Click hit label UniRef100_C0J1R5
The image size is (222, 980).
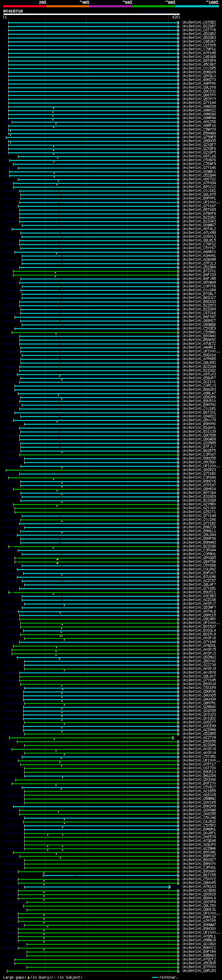[199, 68]
